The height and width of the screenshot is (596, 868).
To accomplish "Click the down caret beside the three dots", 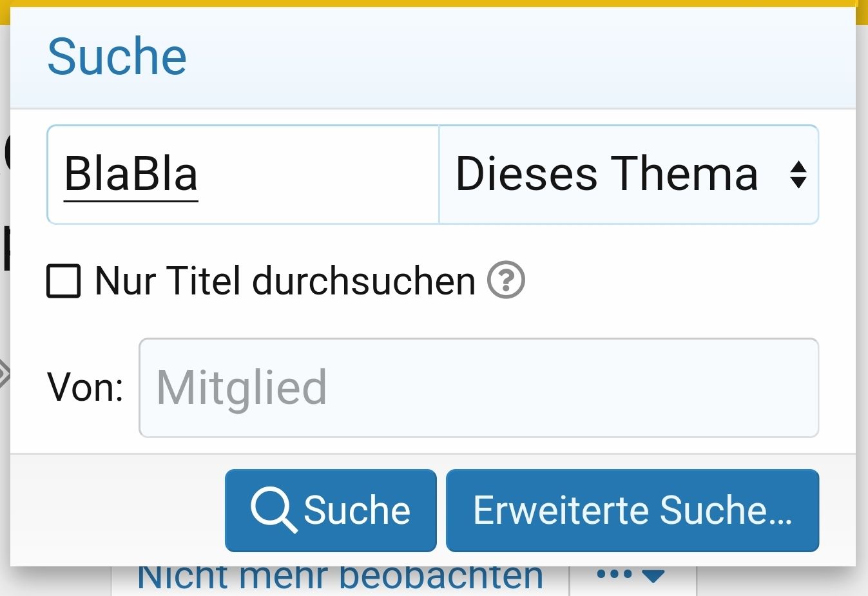I will point(652,575).
